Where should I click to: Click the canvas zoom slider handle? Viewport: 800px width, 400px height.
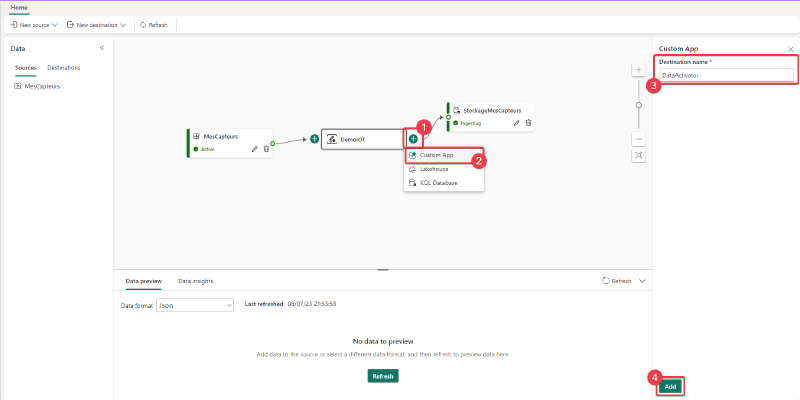coord(638,105)
